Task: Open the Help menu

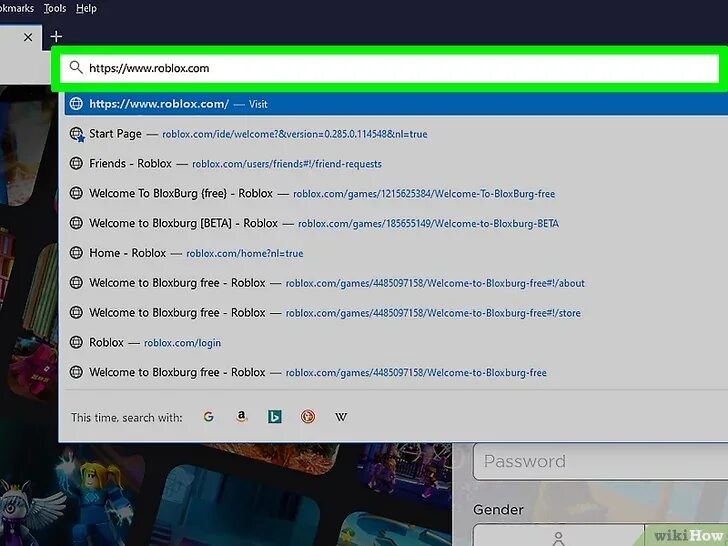Action: click(86, 8)
